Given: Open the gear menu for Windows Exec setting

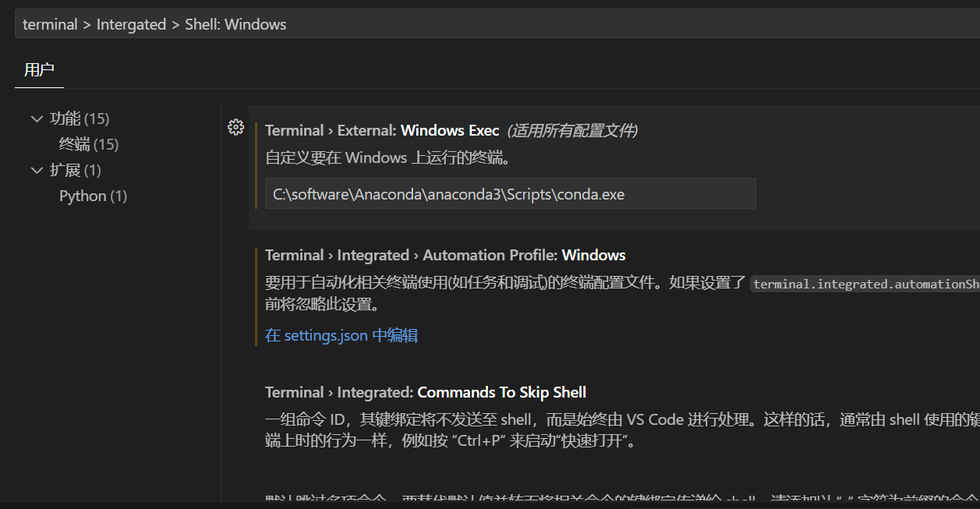Looking at the screenshot, I should (235, 128).
